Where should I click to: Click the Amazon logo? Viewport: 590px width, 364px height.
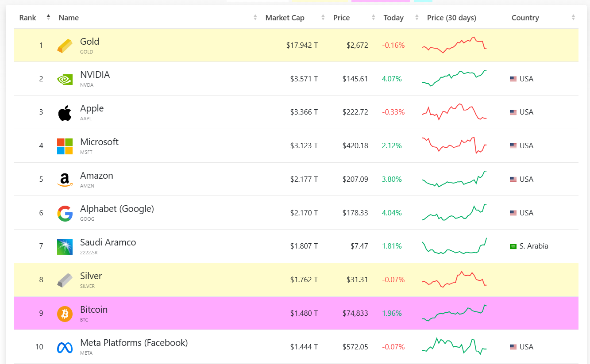click(x=65, y=179)
